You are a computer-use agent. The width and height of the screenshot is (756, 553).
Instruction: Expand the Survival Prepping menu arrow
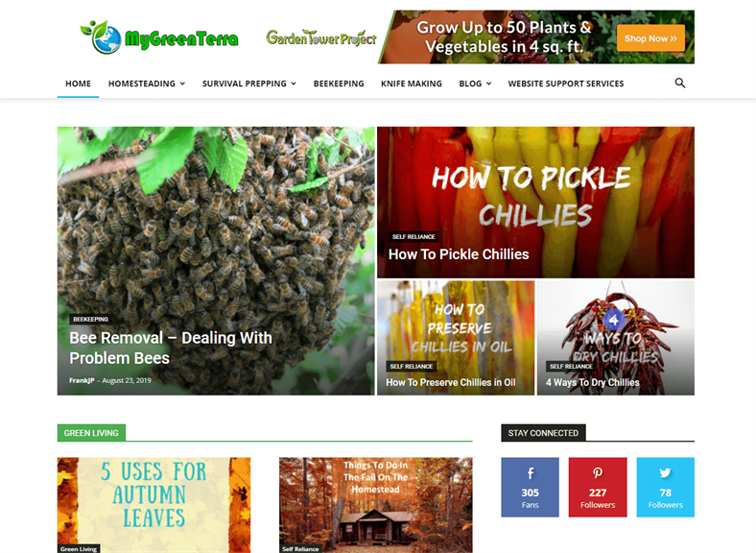click(x=294, y=84)
